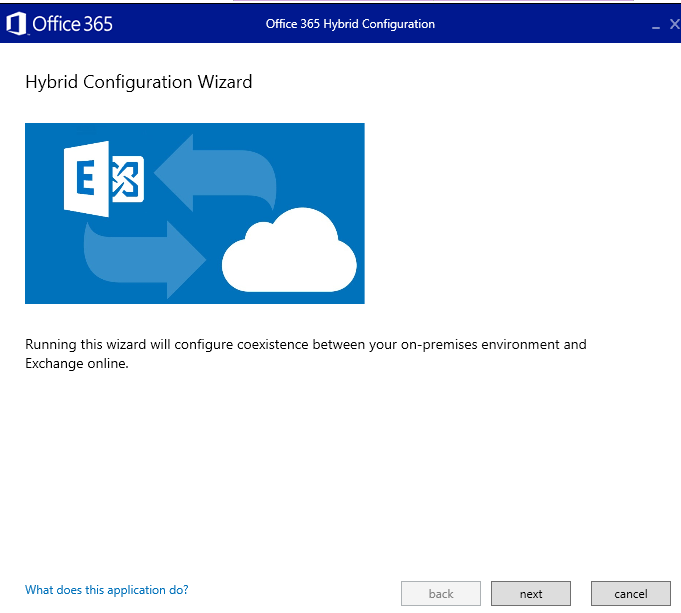The width and height of the screenshot is (681, 613).
Task: Click the white 'E' page of Exchange logo
Action: tap(86, 178)
